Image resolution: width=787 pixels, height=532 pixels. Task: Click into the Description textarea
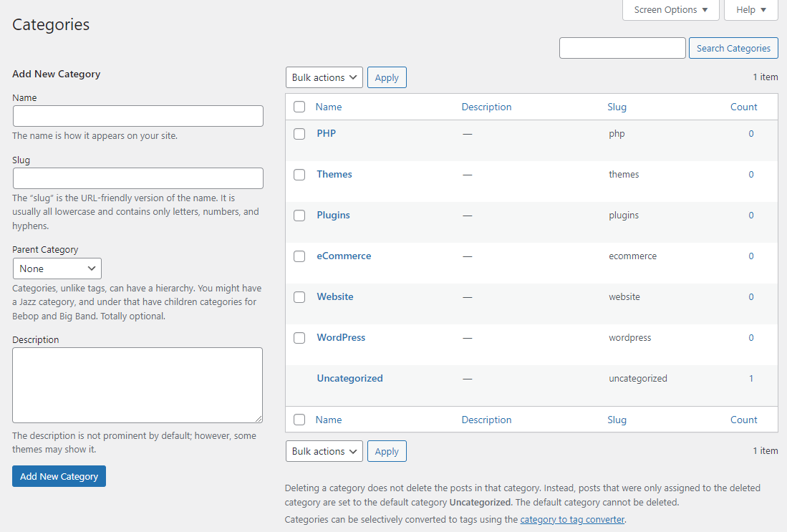point(137,385)
